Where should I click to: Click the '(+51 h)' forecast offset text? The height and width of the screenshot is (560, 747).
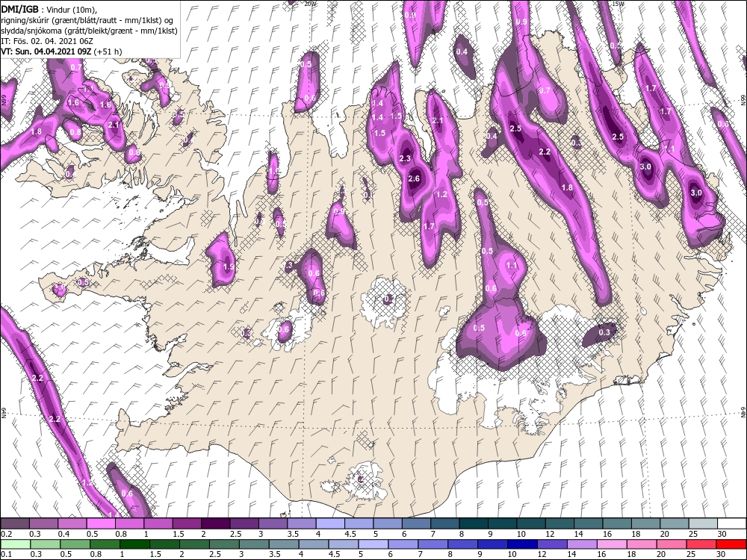tap(108, 52)
